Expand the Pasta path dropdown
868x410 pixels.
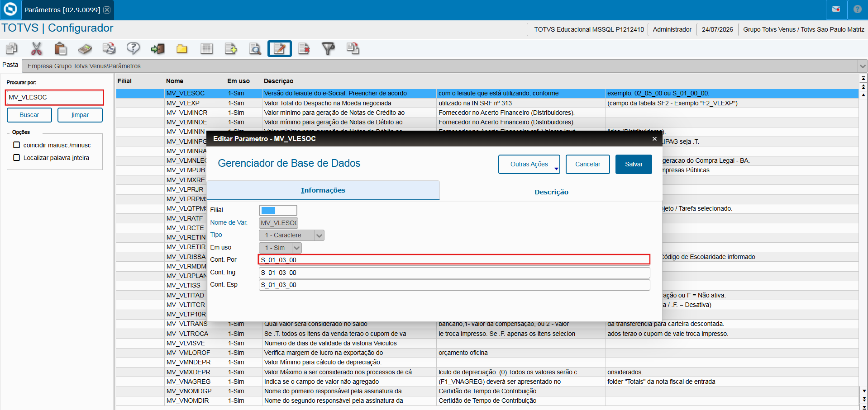click(x=863, y=66)
